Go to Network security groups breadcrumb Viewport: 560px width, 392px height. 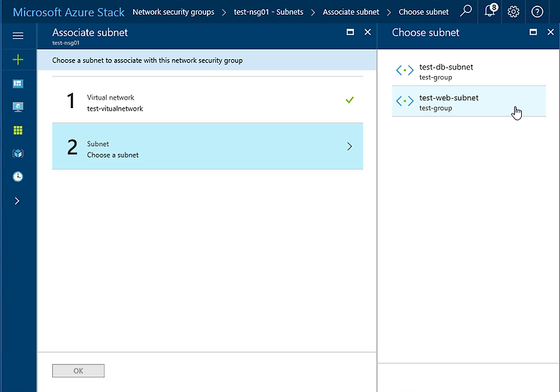pos(173,12)
